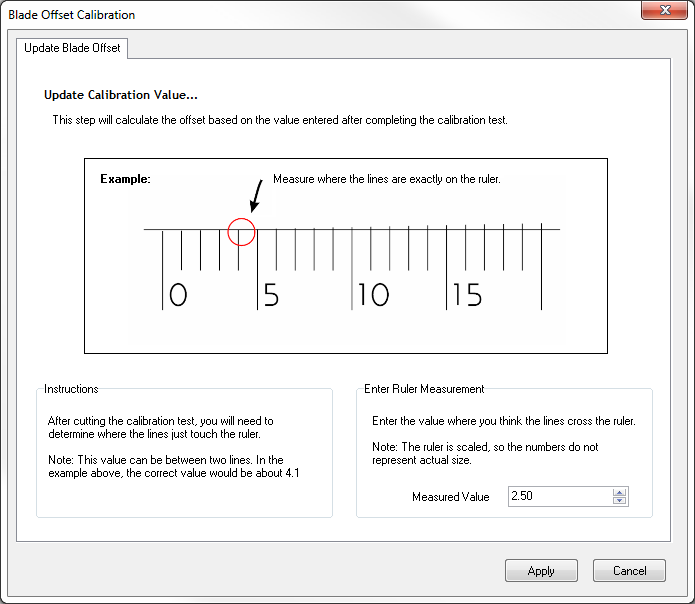Click the black arrow pointing at ruler
The image size is (695, 604).
point(256,195)
